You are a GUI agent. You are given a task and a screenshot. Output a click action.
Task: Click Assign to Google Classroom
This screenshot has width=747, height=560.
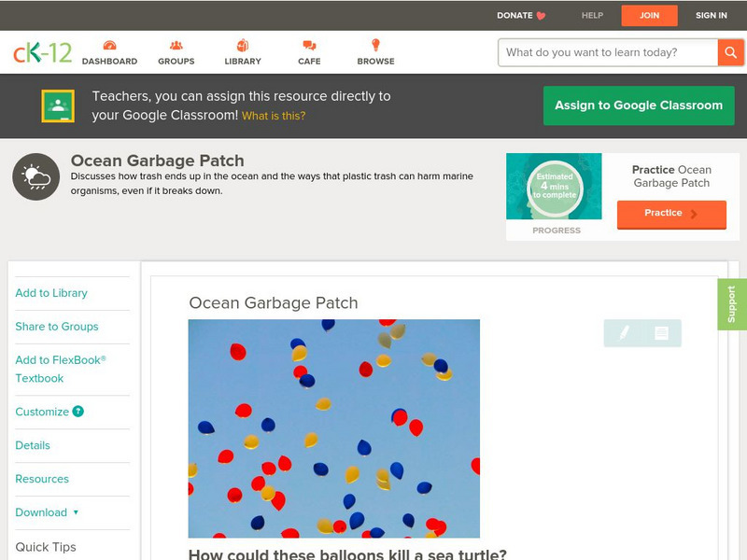coord(639,105)
